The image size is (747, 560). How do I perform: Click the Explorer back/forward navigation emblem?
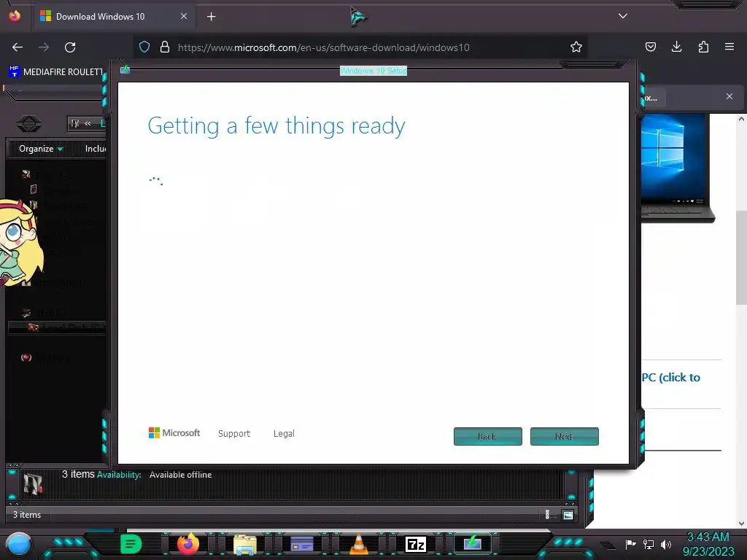(29, 124)
